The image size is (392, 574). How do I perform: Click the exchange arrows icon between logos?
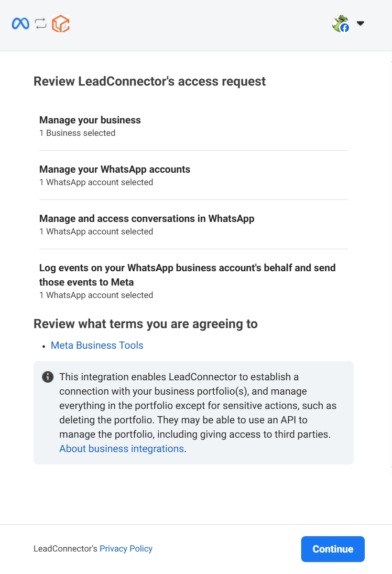pos(41,23)
